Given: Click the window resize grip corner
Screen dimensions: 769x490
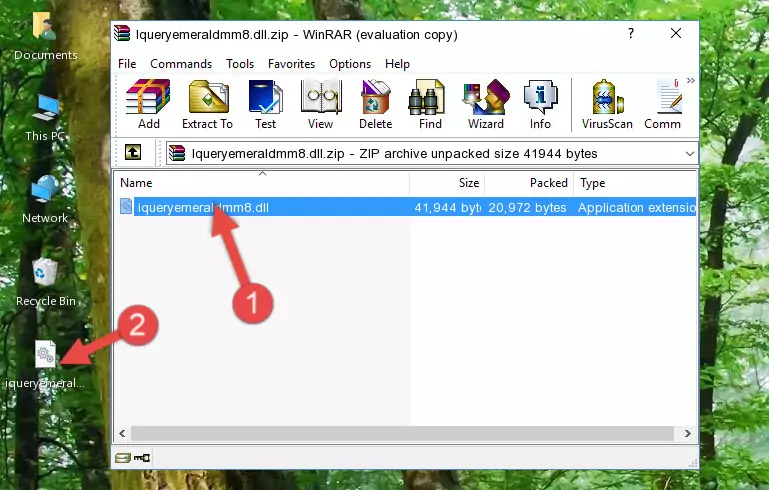Looking at the screenshot, I should click(693, 463).
